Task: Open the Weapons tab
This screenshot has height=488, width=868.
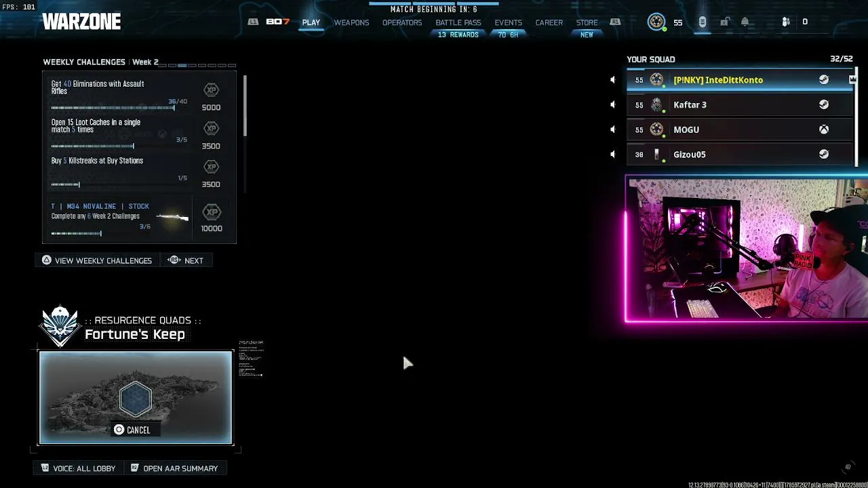Action: [x=351, y=22]
